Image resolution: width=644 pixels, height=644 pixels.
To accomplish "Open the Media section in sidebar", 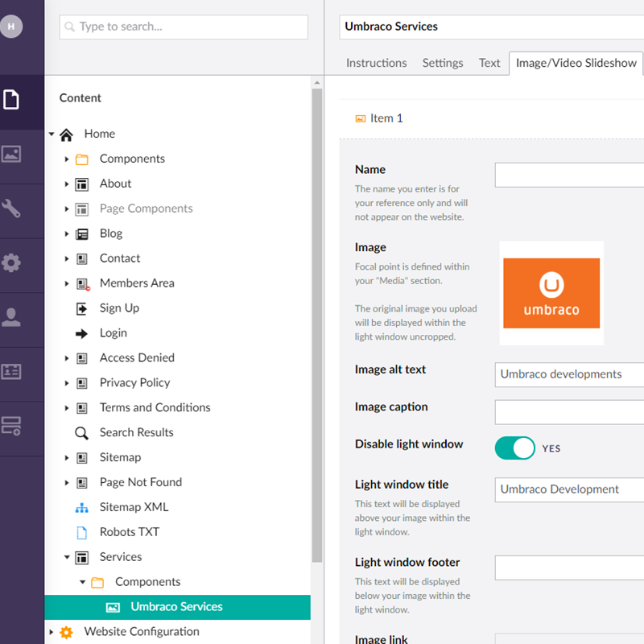I will (11, 155).
